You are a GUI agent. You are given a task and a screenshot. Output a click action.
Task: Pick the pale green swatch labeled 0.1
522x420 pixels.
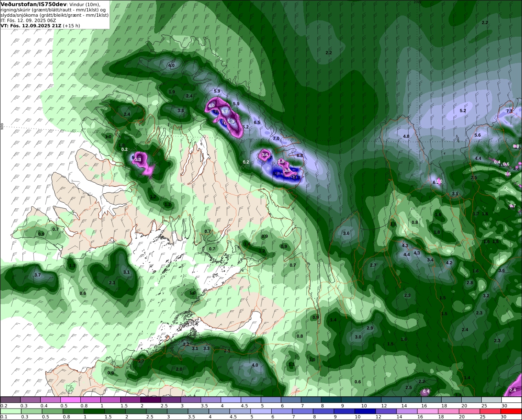11,411
